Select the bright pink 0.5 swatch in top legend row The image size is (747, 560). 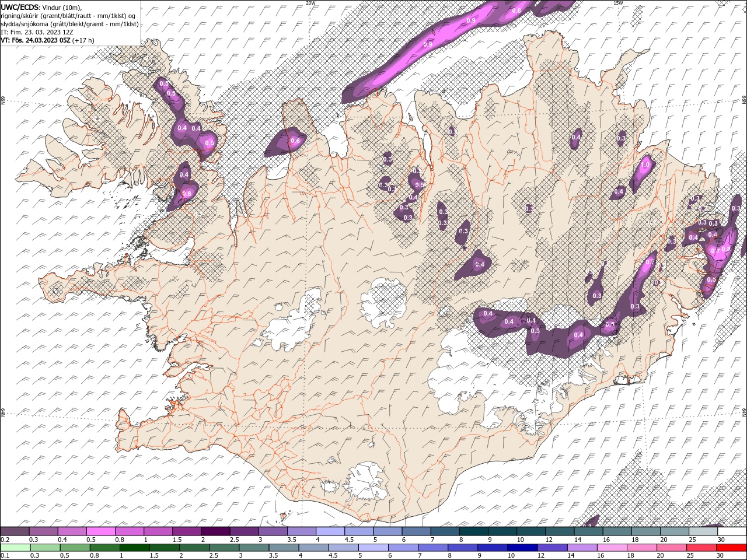coord(100,532)
